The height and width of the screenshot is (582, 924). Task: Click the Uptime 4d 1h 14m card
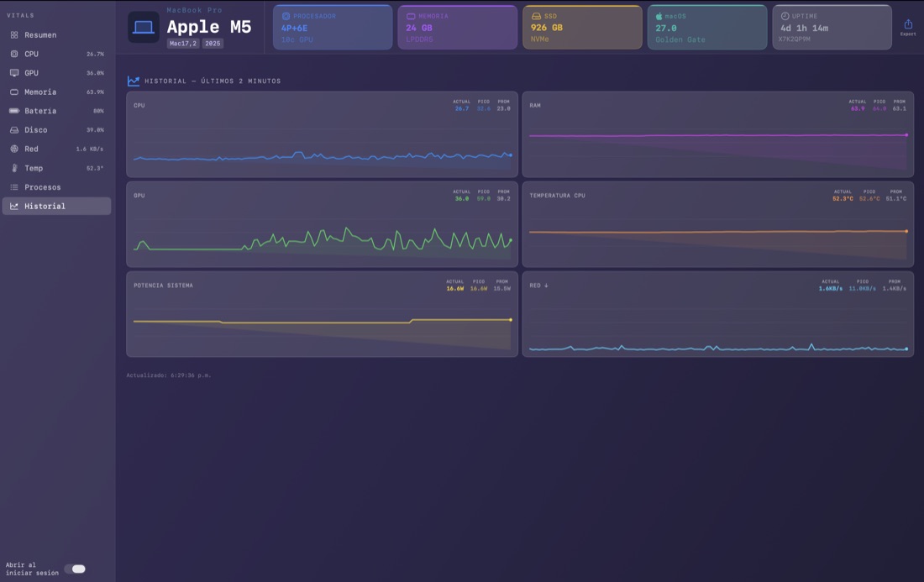[832, 27]
